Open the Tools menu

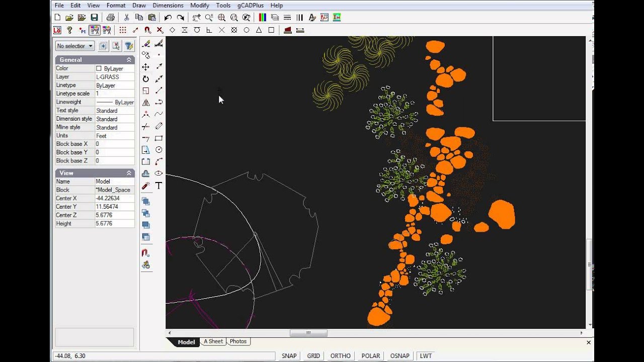[223, 6]
